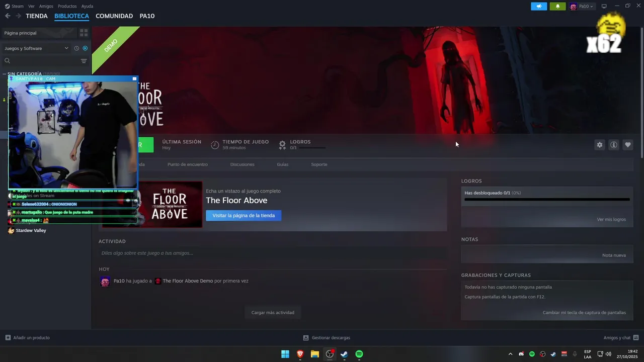Open volume control in system tray
This screenshot has height=362, width=644.
click(608, 354)
